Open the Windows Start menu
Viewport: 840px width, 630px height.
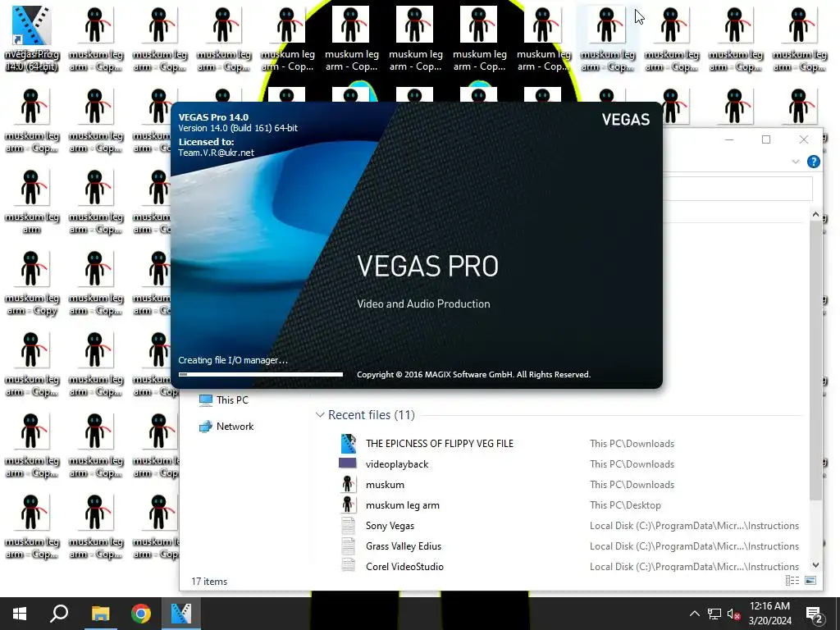click(20, 614)
